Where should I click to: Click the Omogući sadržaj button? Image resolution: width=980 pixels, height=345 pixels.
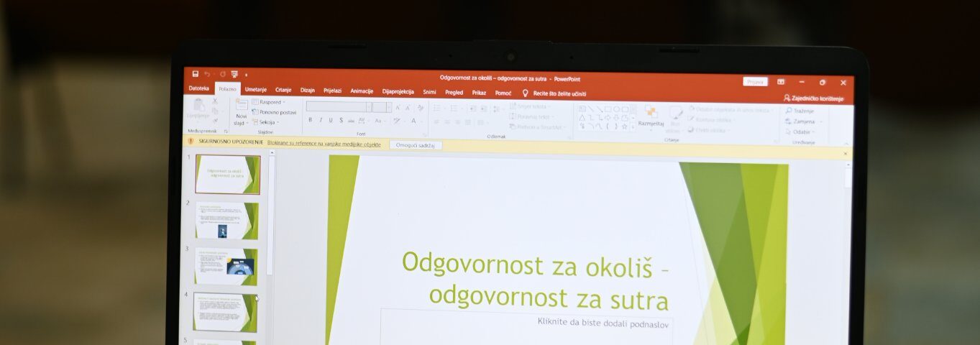tap(416, 144)
